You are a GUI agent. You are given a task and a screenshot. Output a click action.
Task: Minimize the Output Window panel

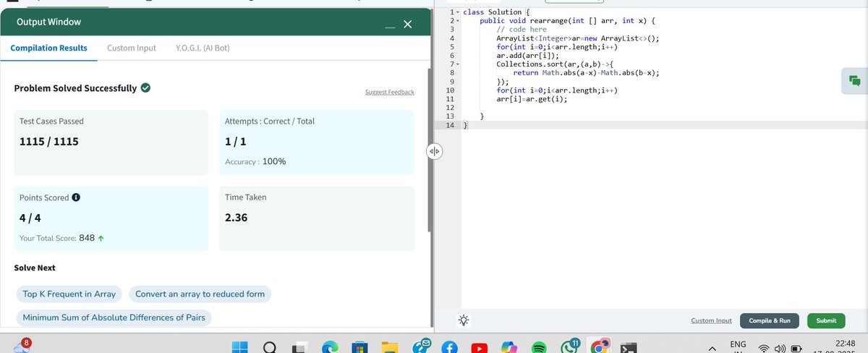391,27
